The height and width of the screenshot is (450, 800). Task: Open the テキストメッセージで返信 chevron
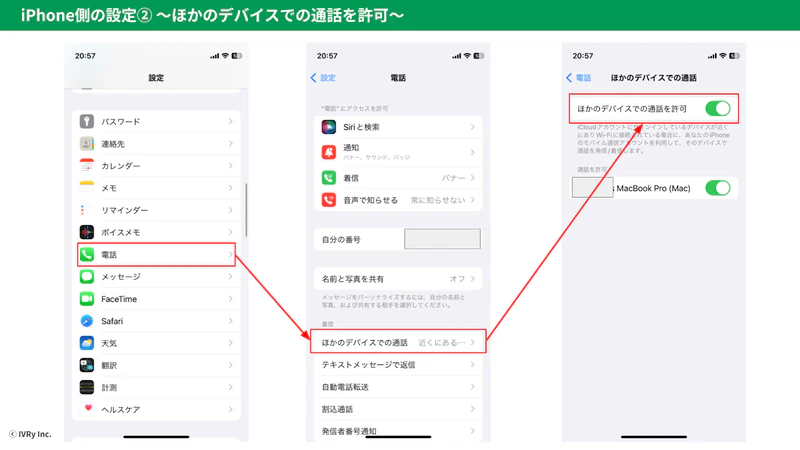click(472, 364)
